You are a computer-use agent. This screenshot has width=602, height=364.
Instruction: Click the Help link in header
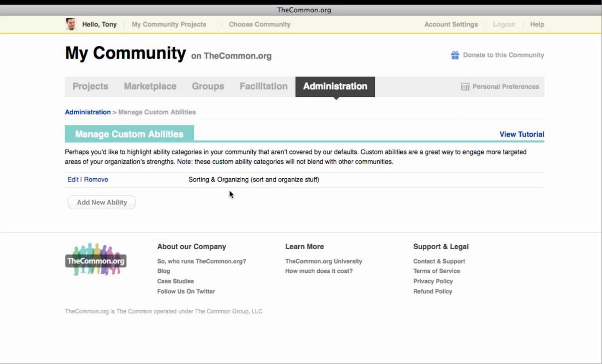pos(537,24)
